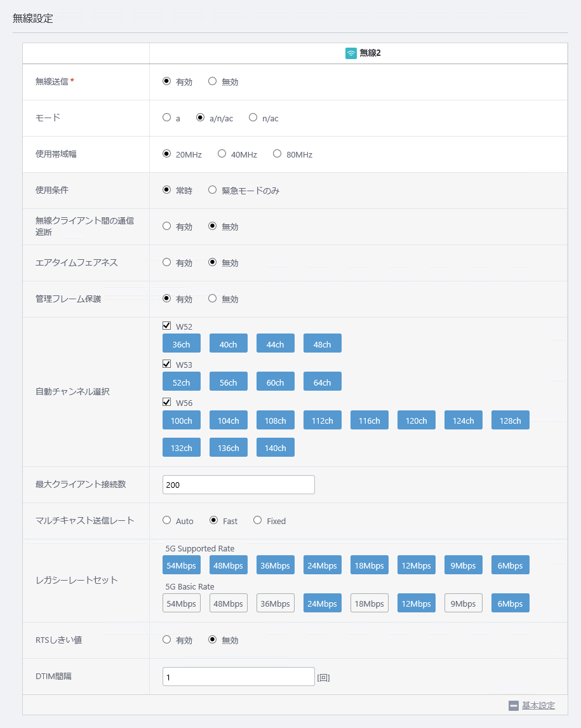Image resolution: width=581 pixels, height=728 pixels.
Task: Toggle channel 112ch
Action: pyautogui.click(x=322, y=420)
